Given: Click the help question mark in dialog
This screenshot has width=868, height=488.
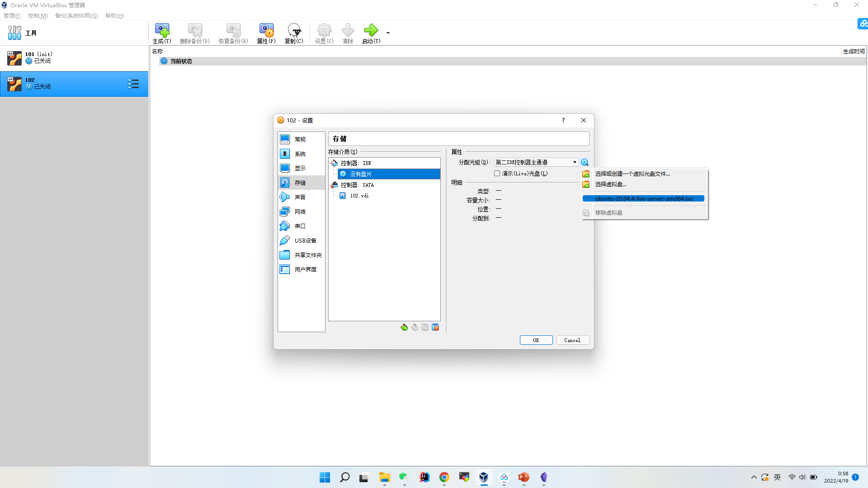Looking at the screenshot, I should [x=563, y=120].
